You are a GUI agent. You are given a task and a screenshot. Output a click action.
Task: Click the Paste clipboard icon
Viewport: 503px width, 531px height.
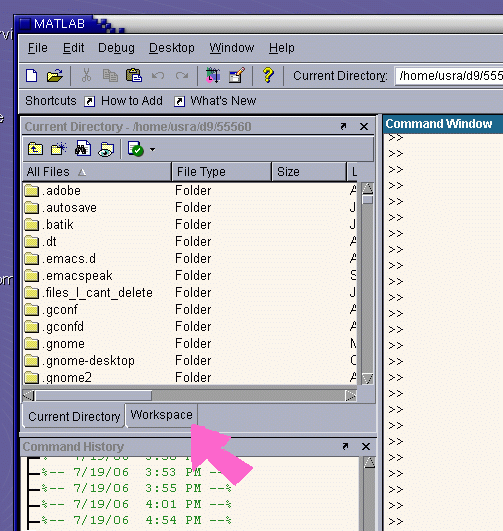[134, 75]
